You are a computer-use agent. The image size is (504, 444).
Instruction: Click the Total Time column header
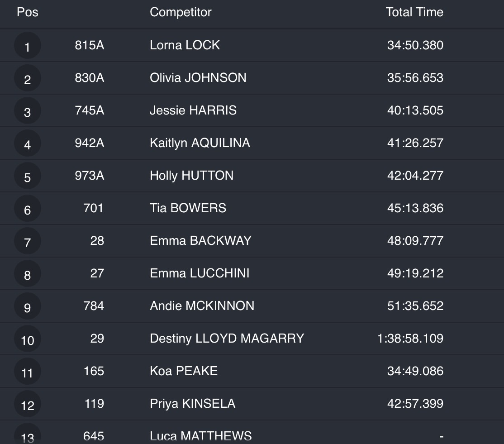pos(414,12)
